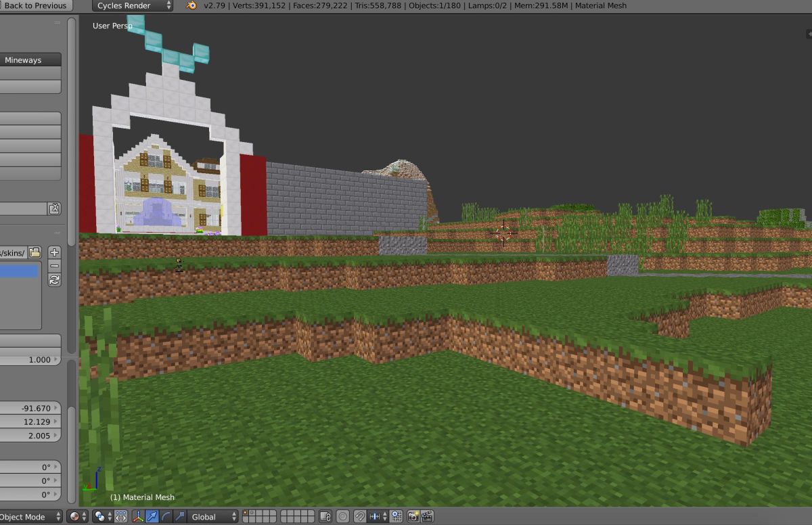Click the viewport shading sphere icon
This screenshot has width=812, height=525.
coord(74,516)
